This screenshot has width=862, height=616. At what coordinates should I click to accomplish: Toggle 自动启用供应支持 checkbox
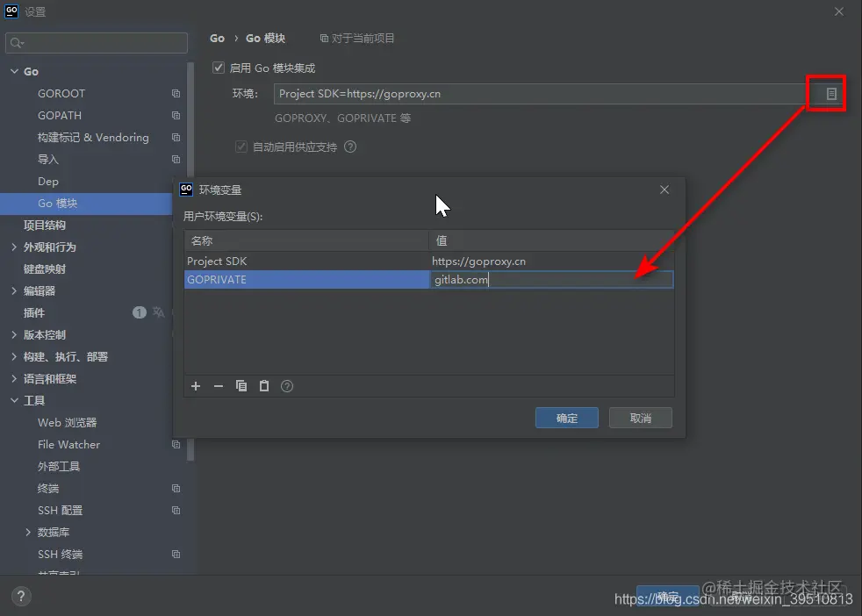[x=241, y=147]
